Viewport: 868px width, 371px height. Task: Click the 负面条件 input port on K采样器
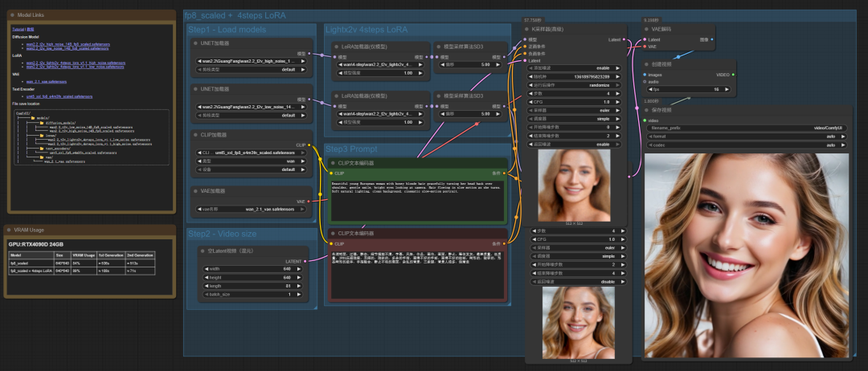click(524, 54)
